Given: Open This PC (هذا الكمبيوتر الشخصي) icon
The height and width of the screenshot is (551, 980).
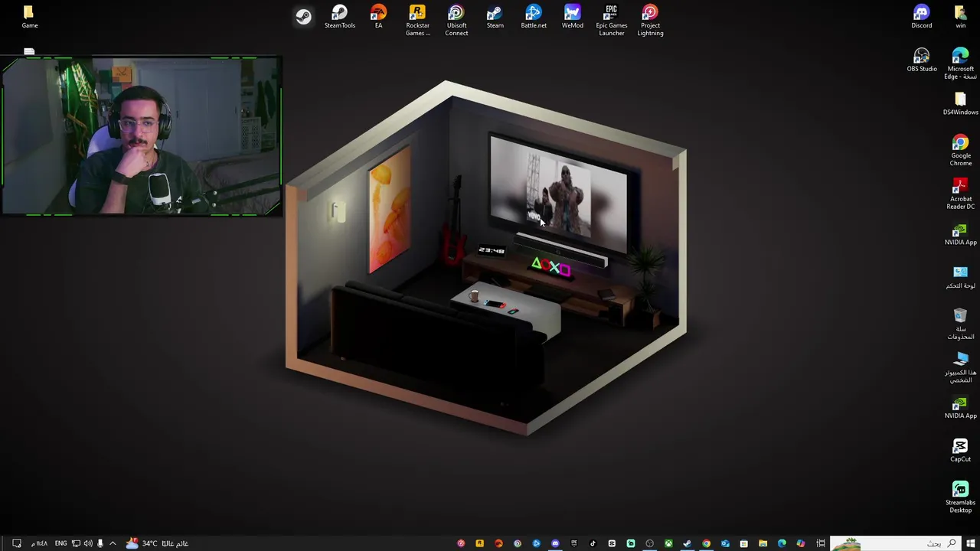Looking at the screenshot, I should click(x=960, y=368).
